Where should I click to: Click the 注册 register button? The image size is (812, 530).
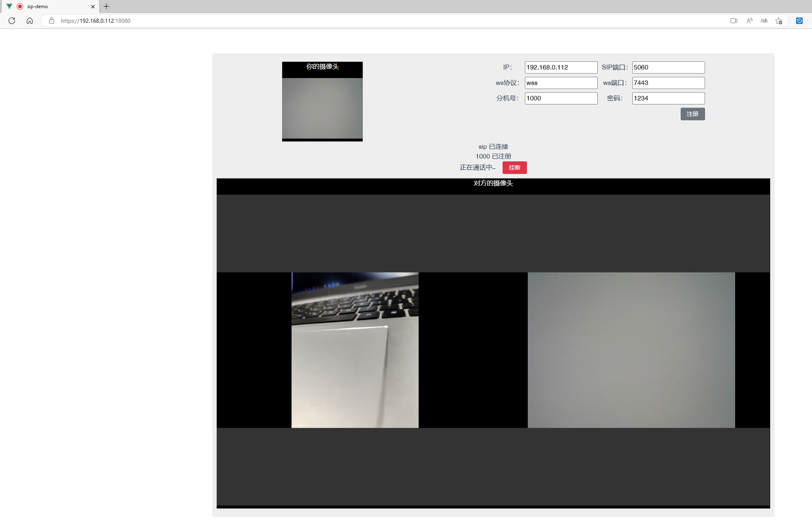(x=692, y=114)
